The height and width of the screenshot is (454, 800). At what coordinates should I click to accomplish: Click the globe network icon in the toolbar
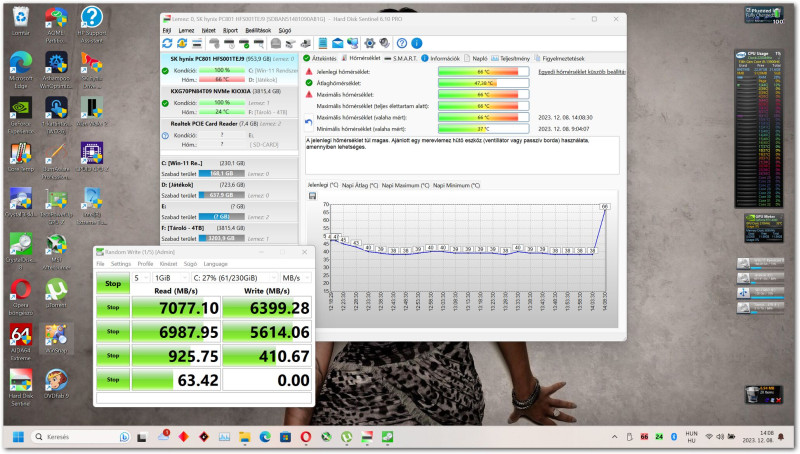pyautogui.click(x=353, y=43)
